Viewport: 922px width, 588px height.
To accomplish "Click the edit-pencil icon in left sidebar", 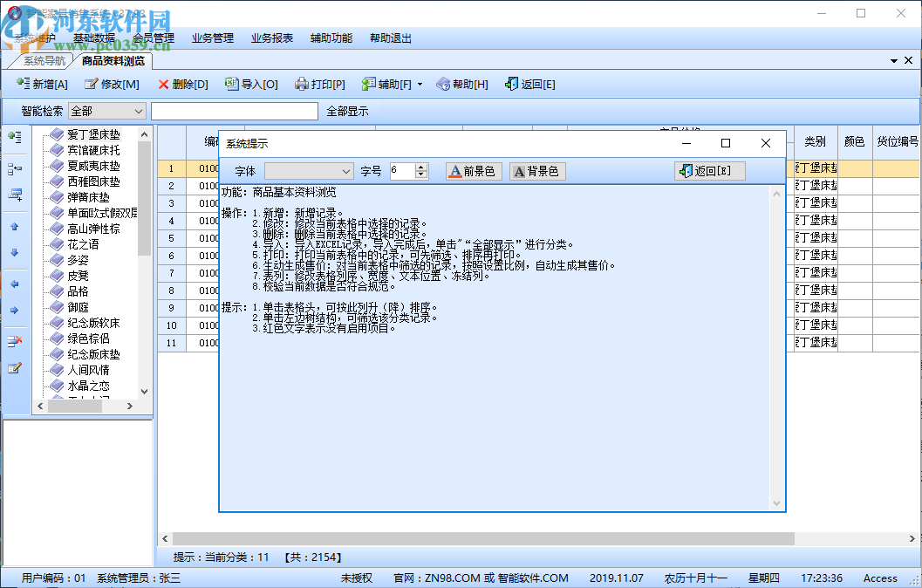I will [14, 368].
